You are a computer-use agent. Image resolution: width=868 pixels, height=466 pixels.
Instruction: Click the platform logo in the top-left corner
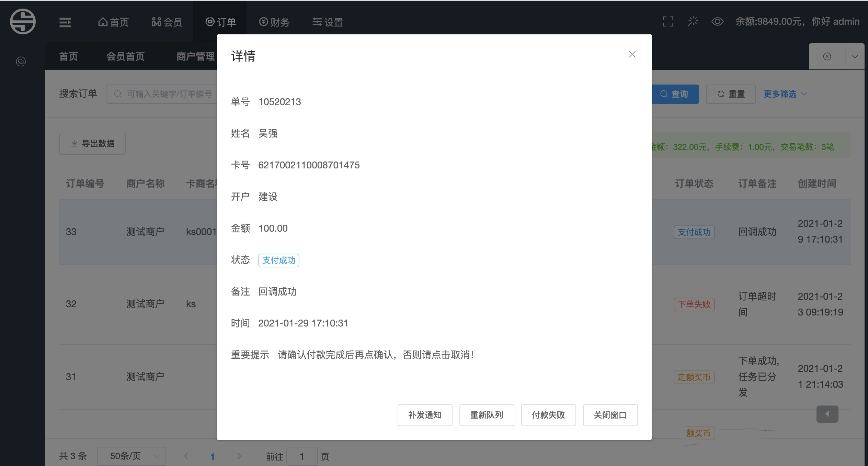[x=23, y=21]
